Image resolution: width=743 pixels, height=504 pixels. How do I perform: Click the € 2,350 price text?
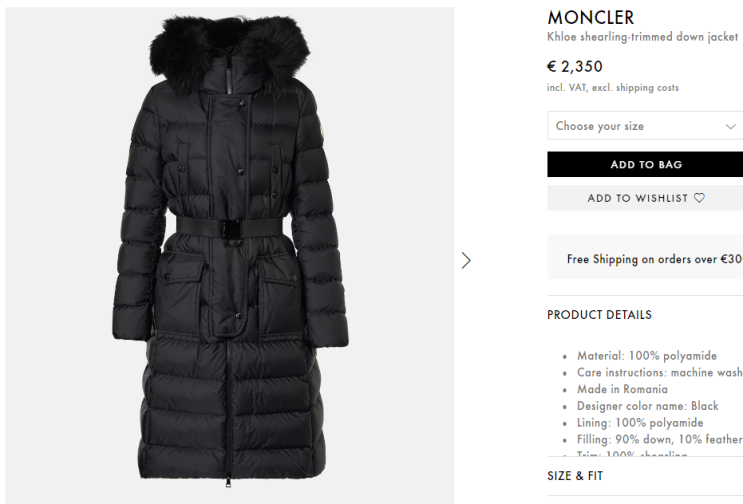(574, 66)
